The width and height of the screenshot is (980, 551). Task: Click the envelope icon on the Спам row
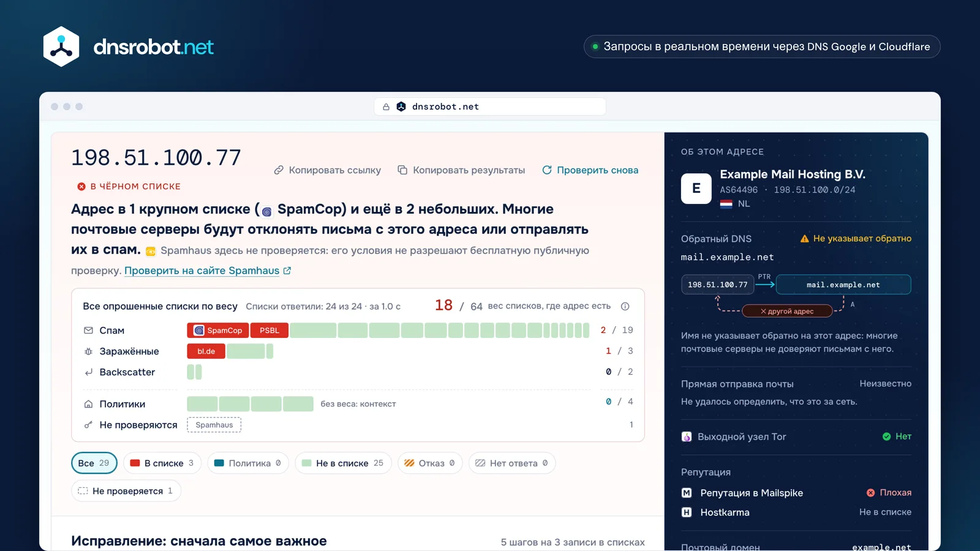[x=88, y=331]
